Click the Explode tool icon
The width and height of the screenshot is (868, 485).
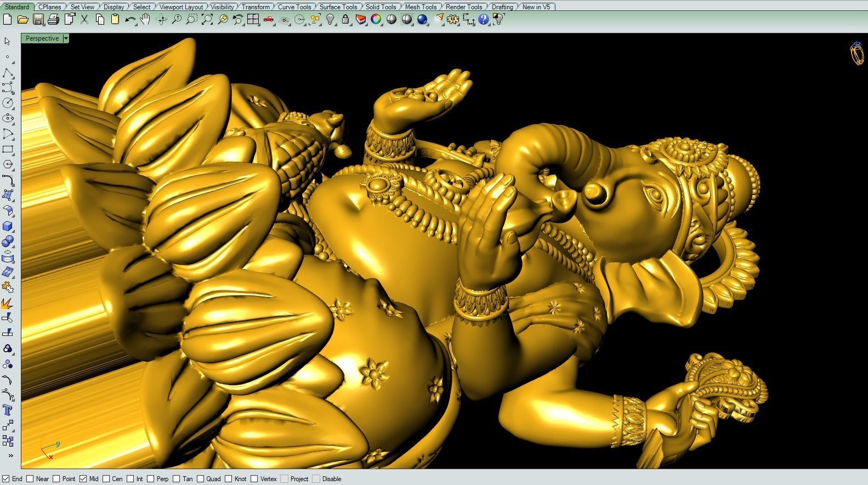pos(8,303)
